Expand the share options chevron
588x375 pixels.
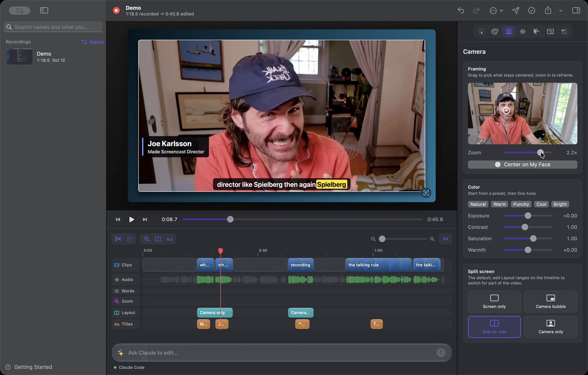click(x=561, y=11)
